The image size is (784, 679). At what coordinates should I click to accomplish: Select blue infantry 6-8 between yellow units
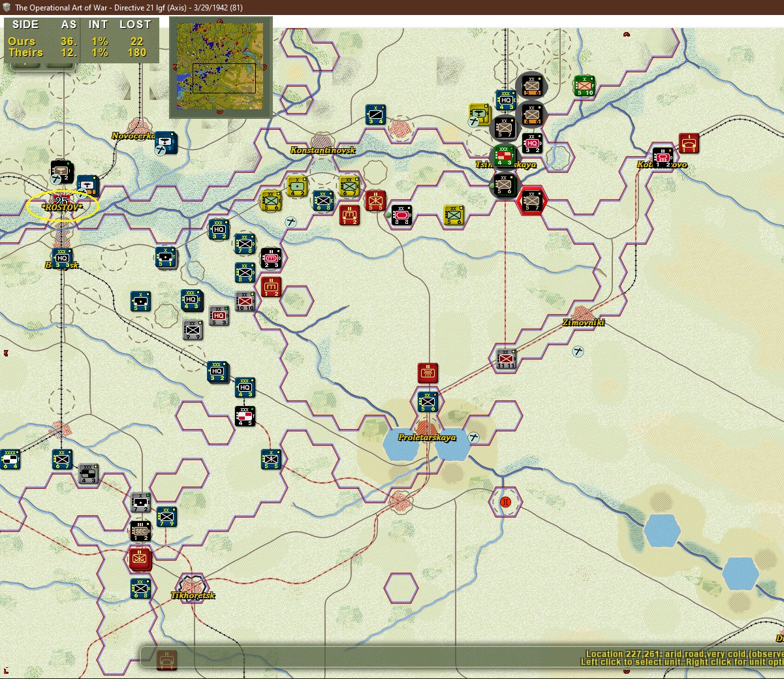point(323,200)
